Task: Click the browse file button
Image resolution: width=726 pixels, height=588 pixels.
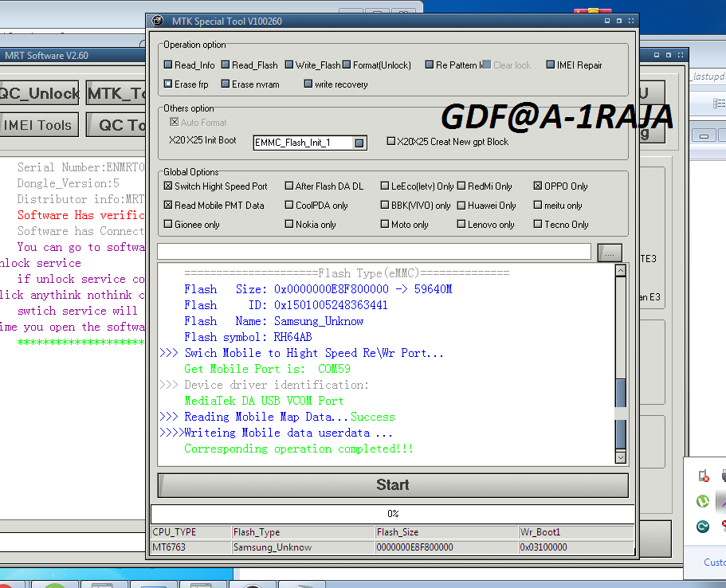Action: click(x=610, y=253)
